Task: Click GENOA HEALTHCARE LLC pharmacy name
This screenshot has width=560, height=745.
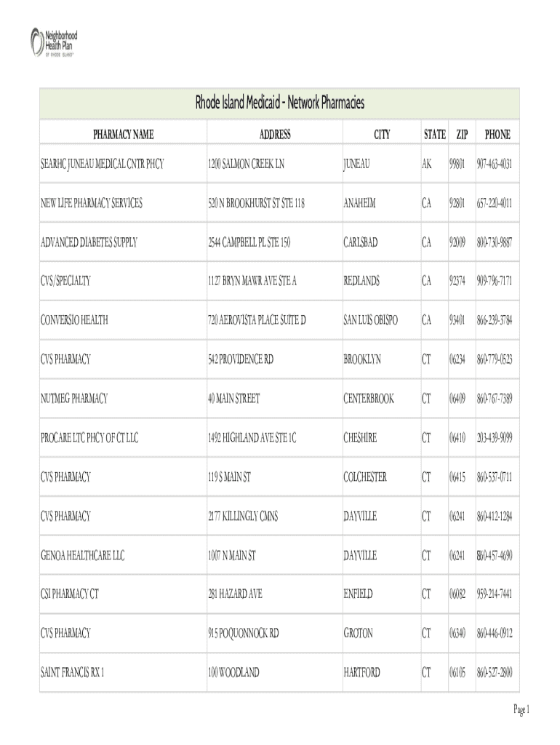Action: tap(82, 556)
